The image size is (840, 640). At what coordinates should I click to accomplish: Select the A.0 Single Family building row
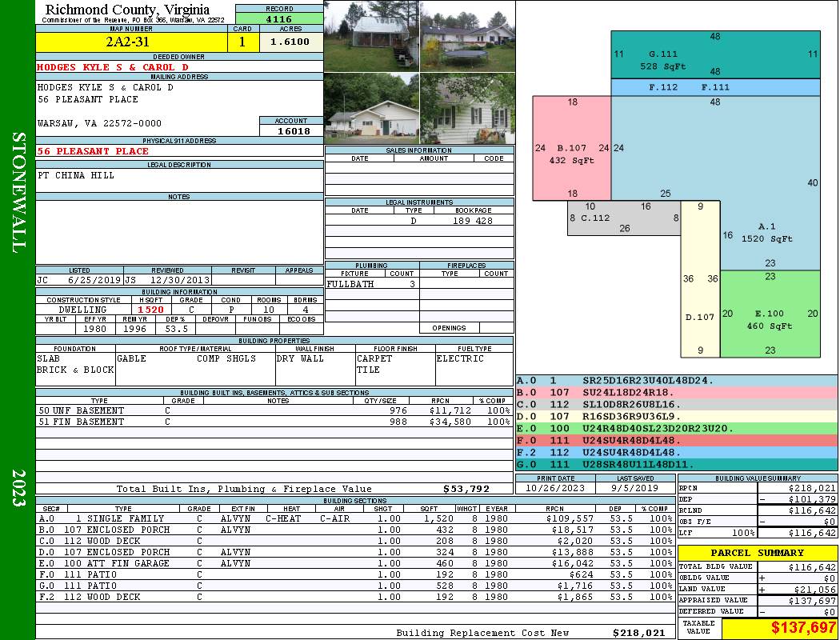pos(355,518)
